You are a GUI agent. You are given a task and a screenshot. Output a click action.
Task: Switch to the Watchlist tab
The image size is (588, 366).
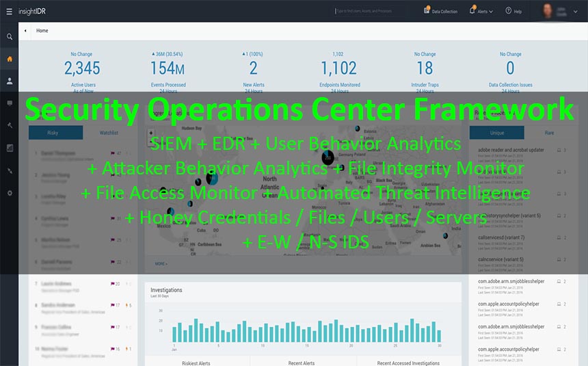coord(109,133)
